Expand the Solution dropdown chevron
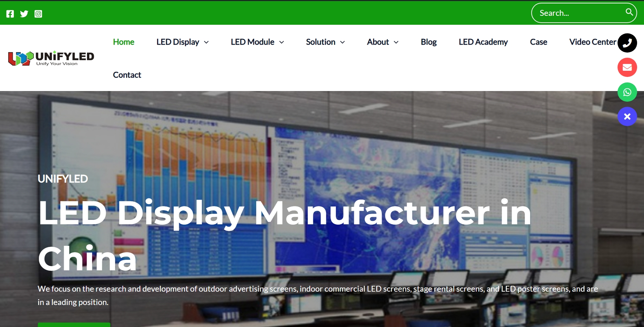 [342, 42]
